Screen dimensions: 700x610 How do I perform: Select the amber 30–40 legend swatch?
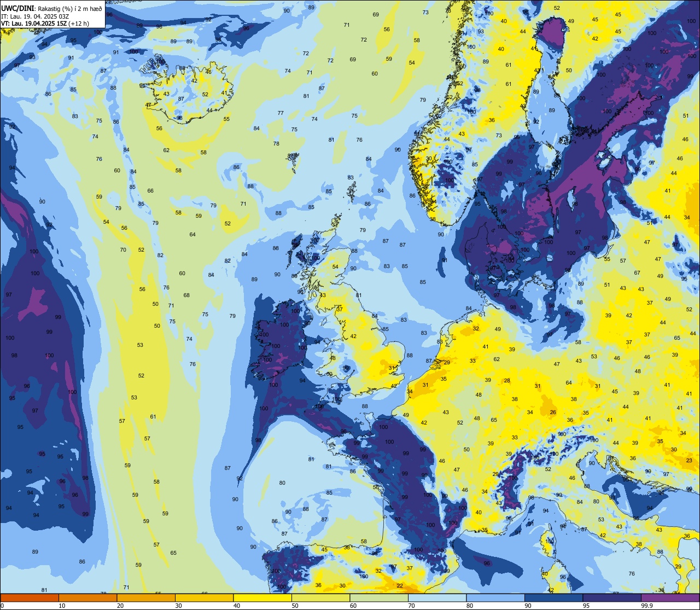(x=204, y=597)
